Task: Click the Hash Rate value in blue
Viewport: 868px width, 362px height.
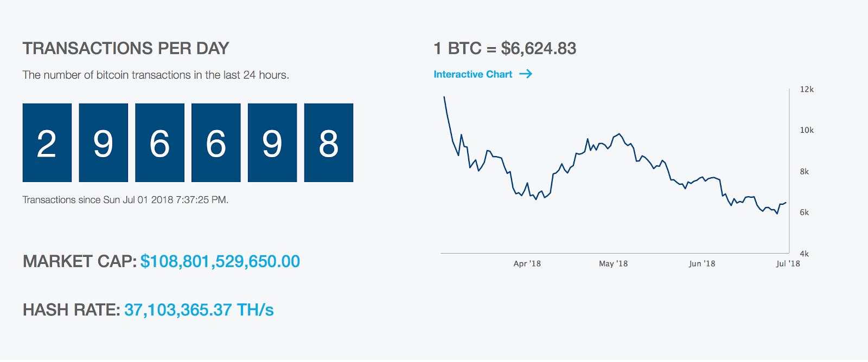Action: pos(199,310)
